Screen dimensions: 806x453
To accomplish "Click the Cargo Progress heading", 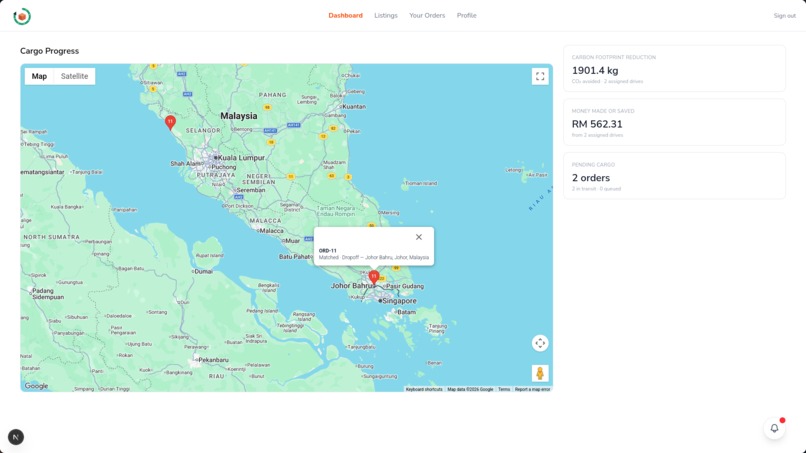I will [49, 51].
